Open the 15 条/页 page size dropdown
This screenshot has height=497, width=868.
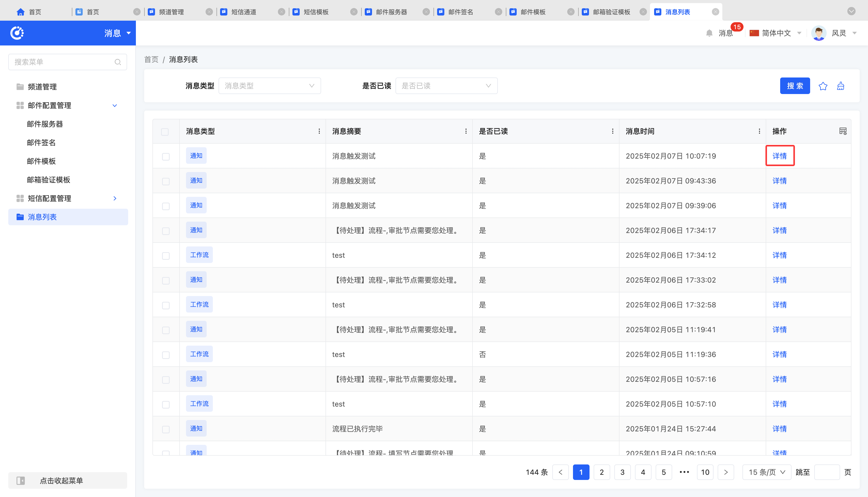(766, 472)
